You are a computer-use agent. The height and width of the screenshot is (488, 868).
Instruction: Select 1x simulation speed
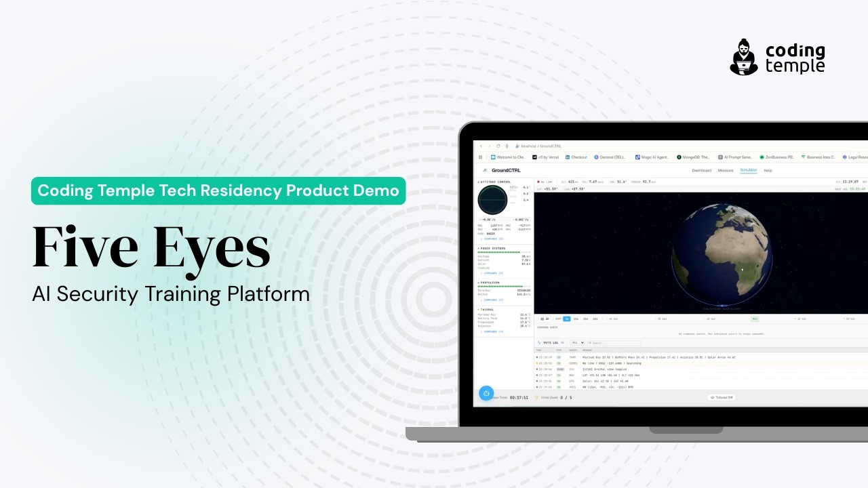click(x=567, y=319)
